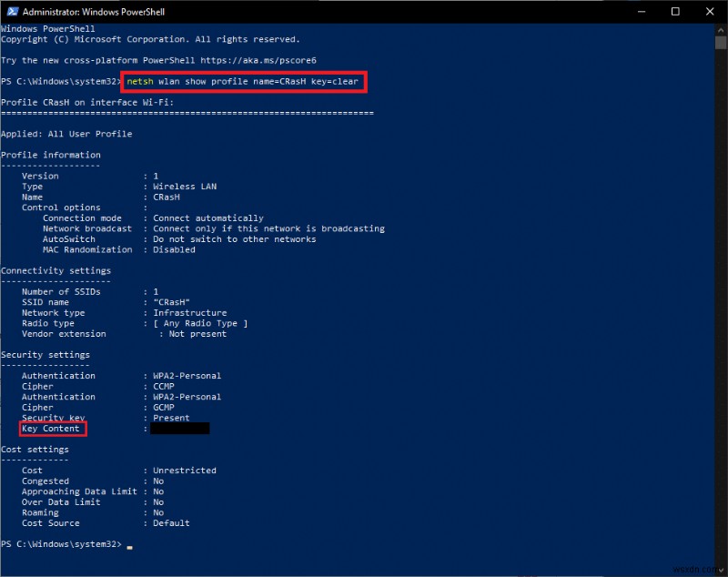Click the highlighted Key Content label
The image size is (728, 577).
pos(53,429)
